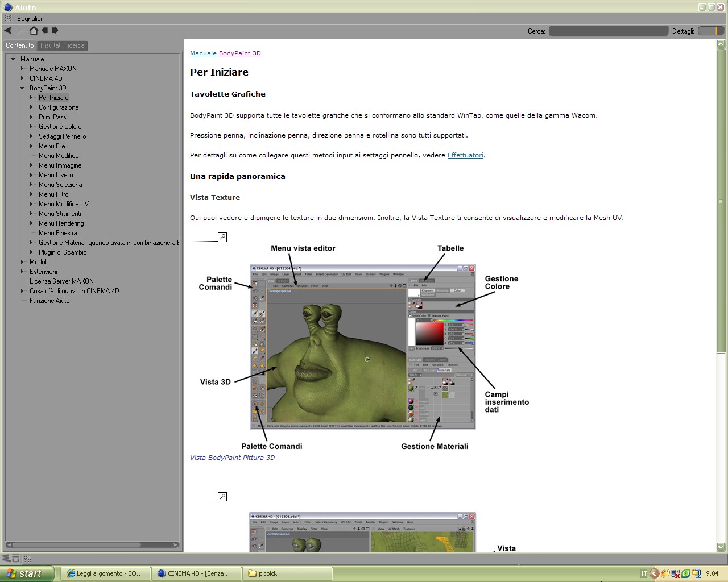Select Settaggi Pennello topic

tap(63, 136)
